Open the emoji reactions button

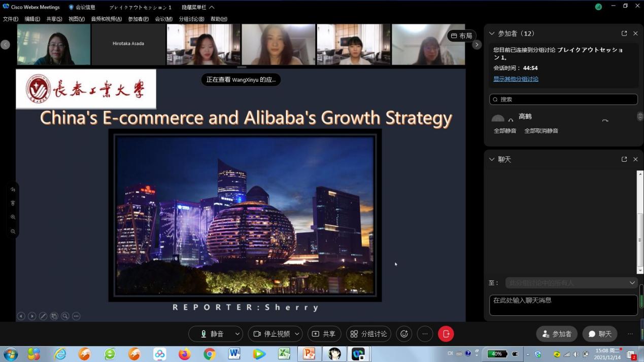tap(404, 334)
